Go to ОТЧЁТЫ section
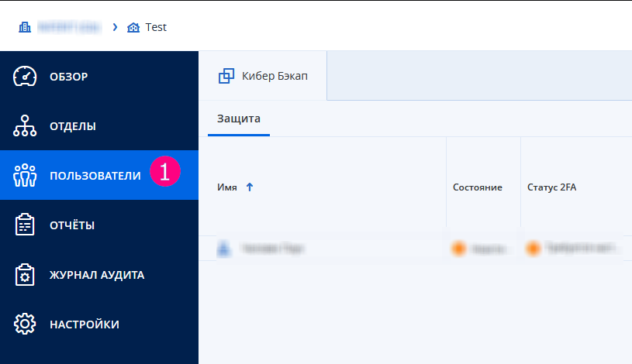Image resolution: width=632 pixels, height=364 pixels. click(99, 225)
